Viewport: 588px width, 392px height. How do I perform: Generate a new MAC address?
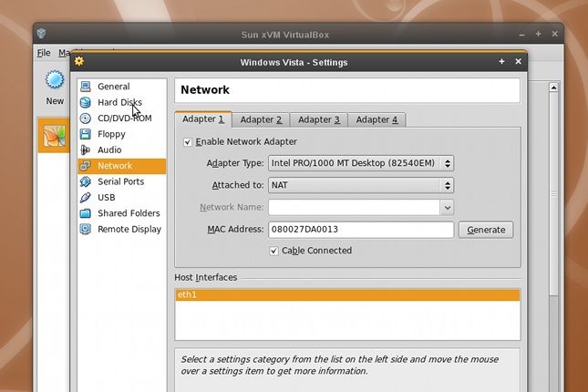point(486,230)
